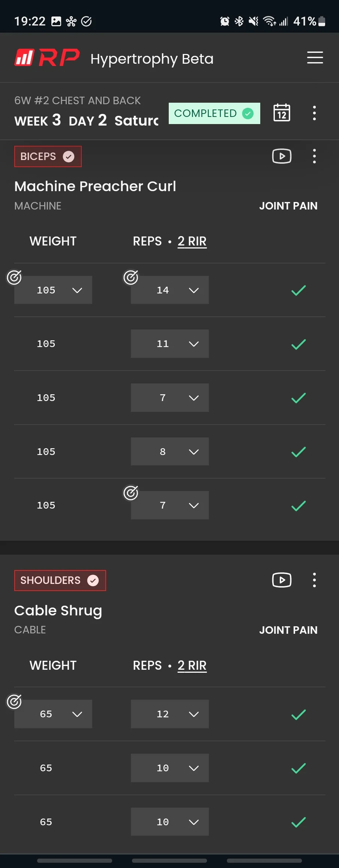The image size is (339, 868).
Task: Toggle the 11-rep Preacher Curl set checkmark
Action: pos(298,344)
